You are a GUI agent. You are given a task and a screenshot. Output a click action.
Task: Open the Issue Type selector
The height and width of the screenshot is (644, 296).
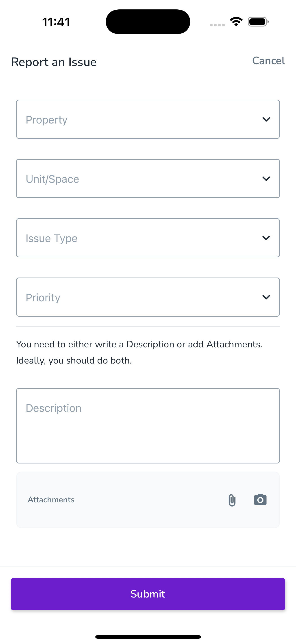pyautogui.click(x=148, y=238)
